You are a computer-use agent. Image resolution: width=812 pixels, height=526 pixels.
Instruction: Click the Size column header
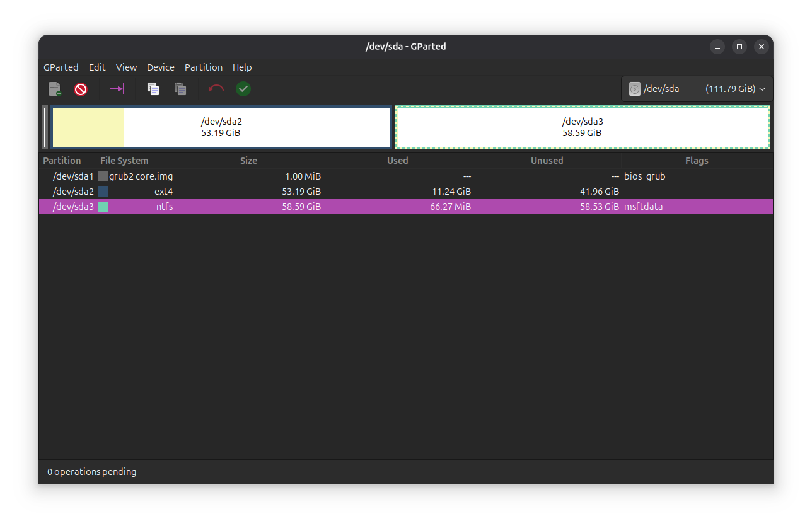click(248, 161)
